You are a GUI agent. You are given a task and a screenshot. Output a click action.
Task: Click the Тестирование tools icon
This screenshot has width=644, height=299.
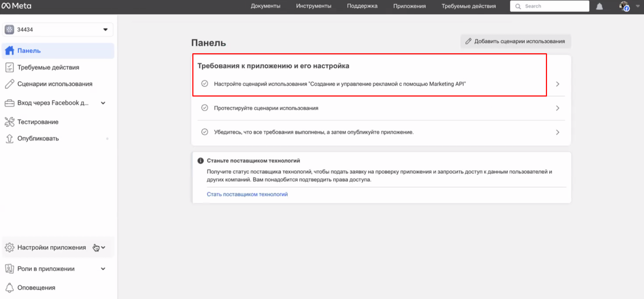(9, 122)
